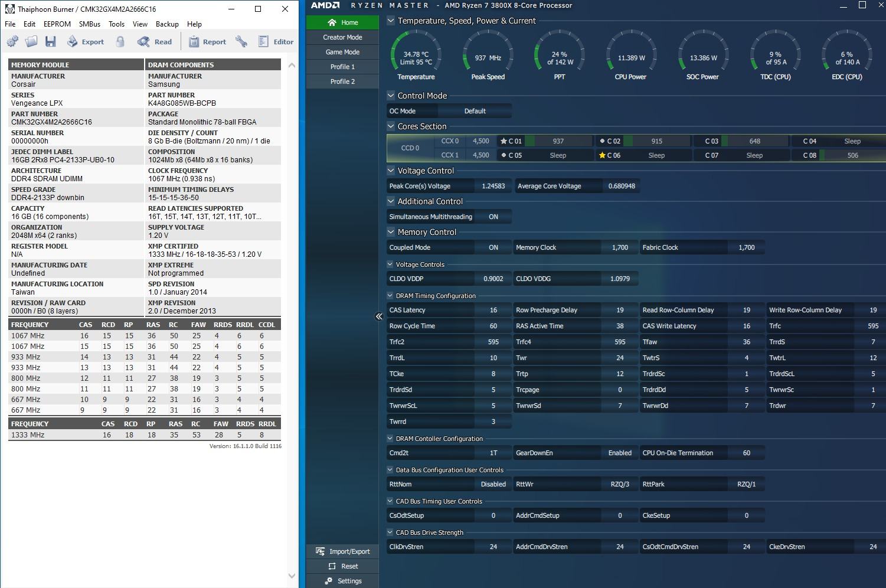This screenshot has width=886, height=588.
Task: Click the Peak Speed gauge
Action: [488, 55]
